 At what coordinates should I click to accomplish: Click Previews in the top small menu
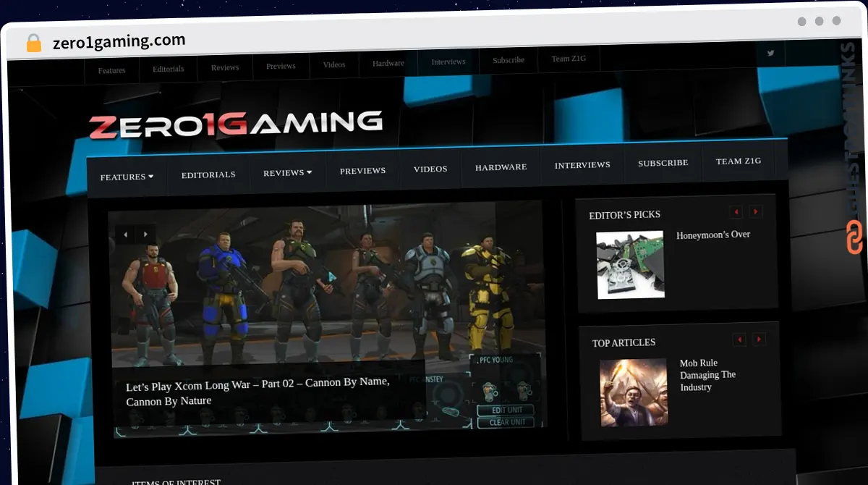point(281,66)
